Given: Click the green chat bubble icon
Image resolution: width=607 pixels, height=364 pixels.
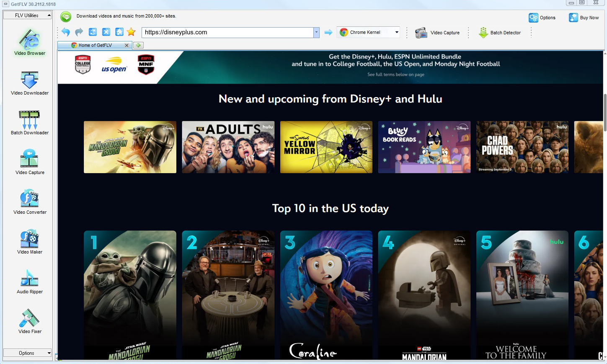Looking at the screenshot, I should pos(66,17).
